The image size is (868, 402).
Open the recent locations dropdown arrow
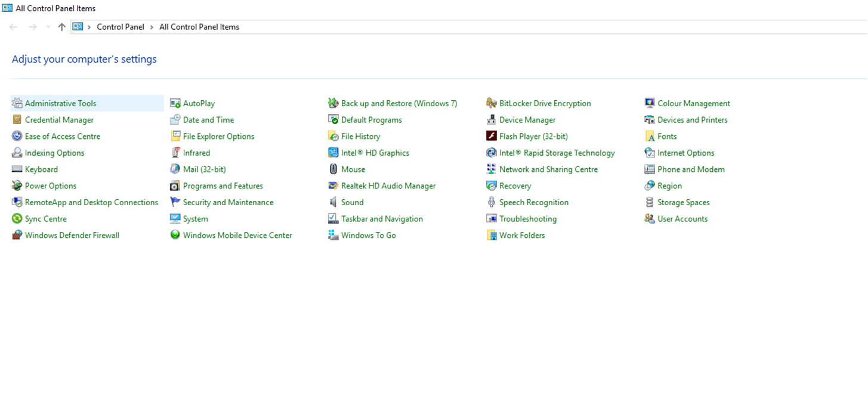(x=47, y=27)
